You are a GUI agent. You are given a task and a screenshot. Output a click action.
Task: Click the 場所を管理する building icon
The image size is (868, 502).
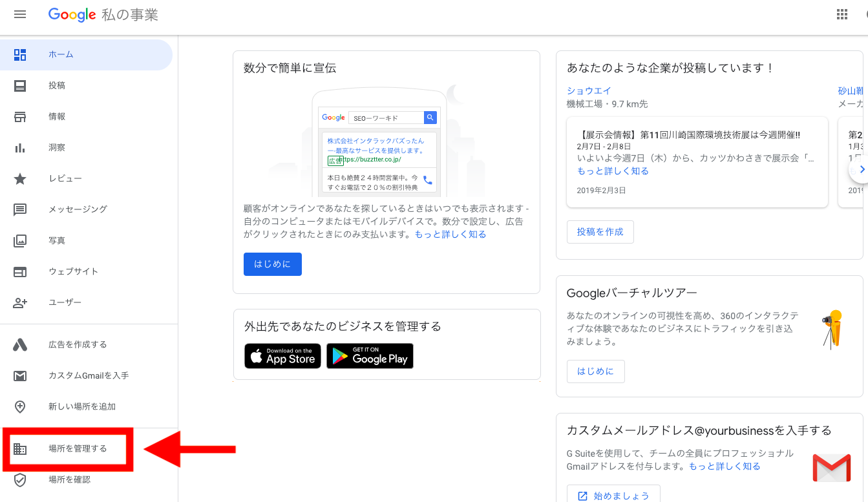coord(20,449)
